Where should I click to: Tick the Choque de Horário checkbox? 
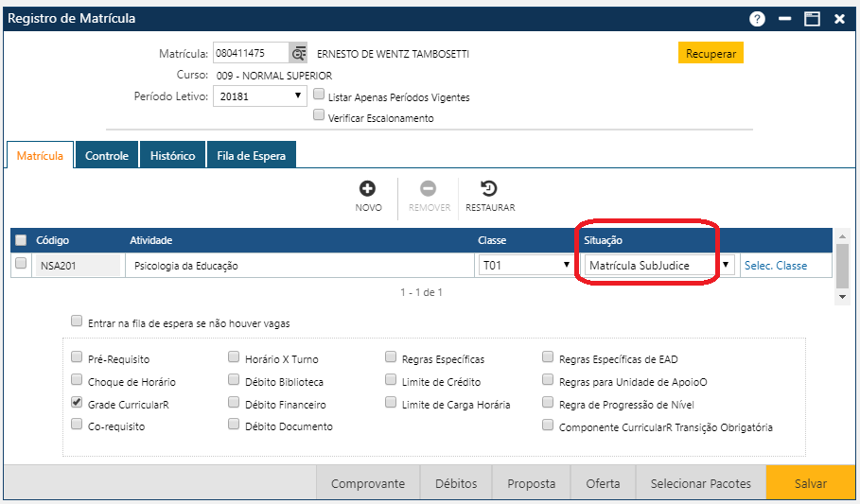(78, 380)
